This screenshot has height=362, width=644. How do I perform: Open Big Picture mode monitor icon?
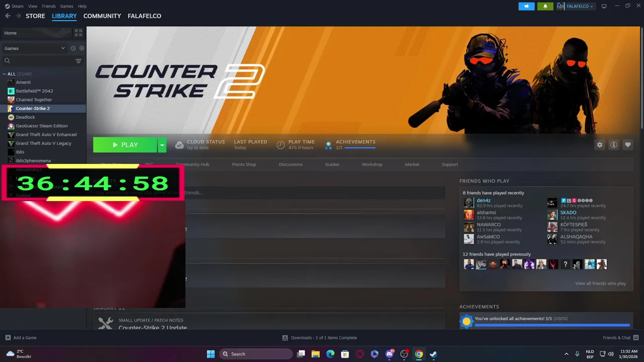(x=604, y=6)
